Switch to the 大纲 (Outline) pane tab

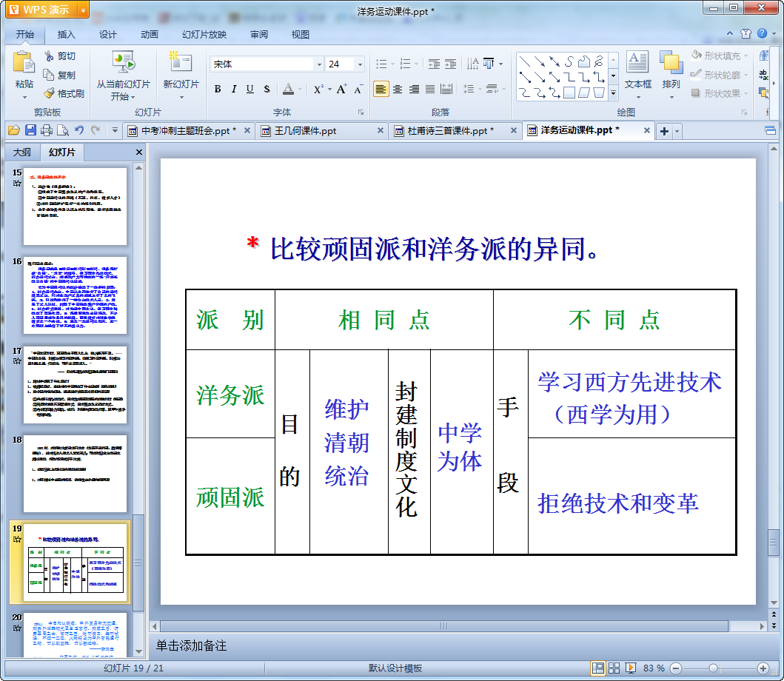(x=22, y=152)
